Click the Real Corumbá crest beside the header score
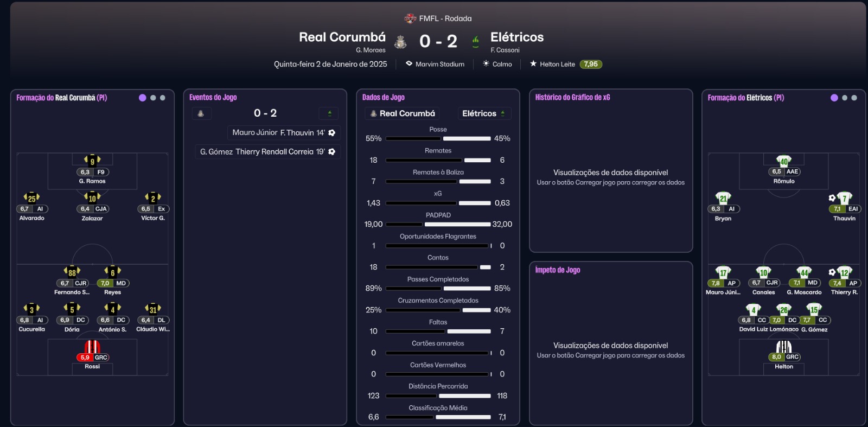This screenshot has height=427, width=868. point(400,42)
